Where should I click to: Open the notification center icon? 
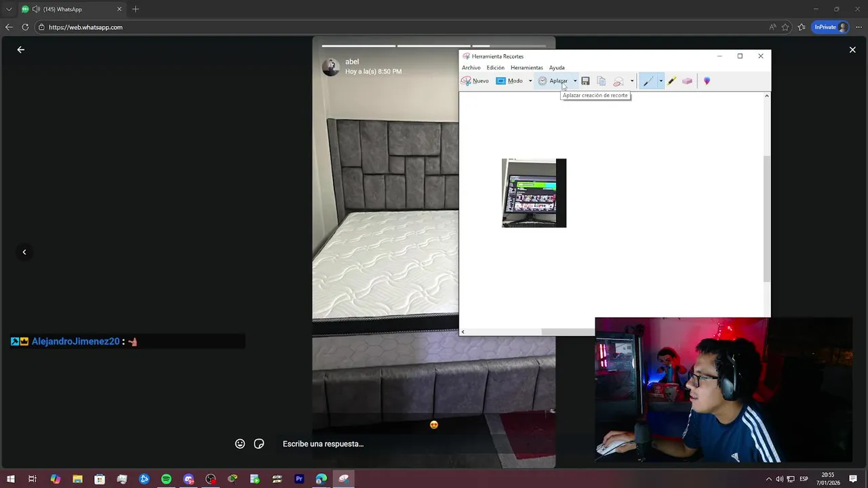tap(853, 479)
